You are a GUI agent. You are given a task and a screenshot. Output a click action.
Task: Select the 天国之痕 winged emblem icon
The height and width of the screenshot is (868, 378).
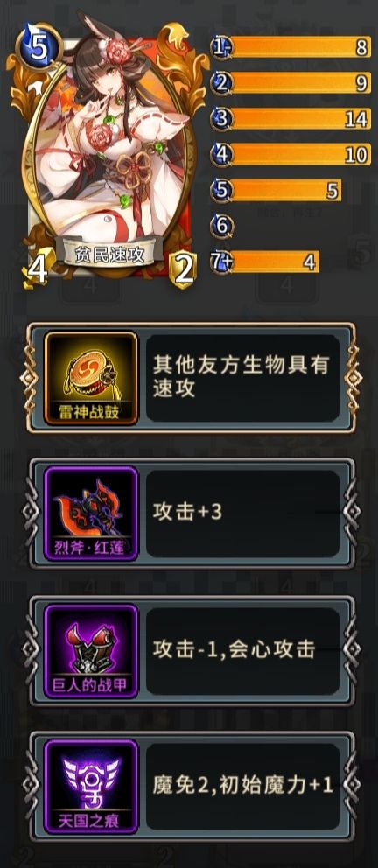coord(91,787)
